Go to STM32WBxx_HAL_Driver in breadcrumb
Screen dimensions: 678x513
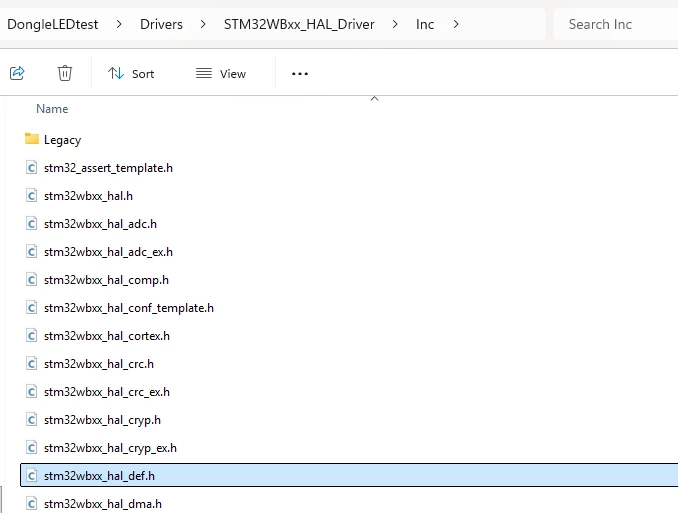point(299,24)
